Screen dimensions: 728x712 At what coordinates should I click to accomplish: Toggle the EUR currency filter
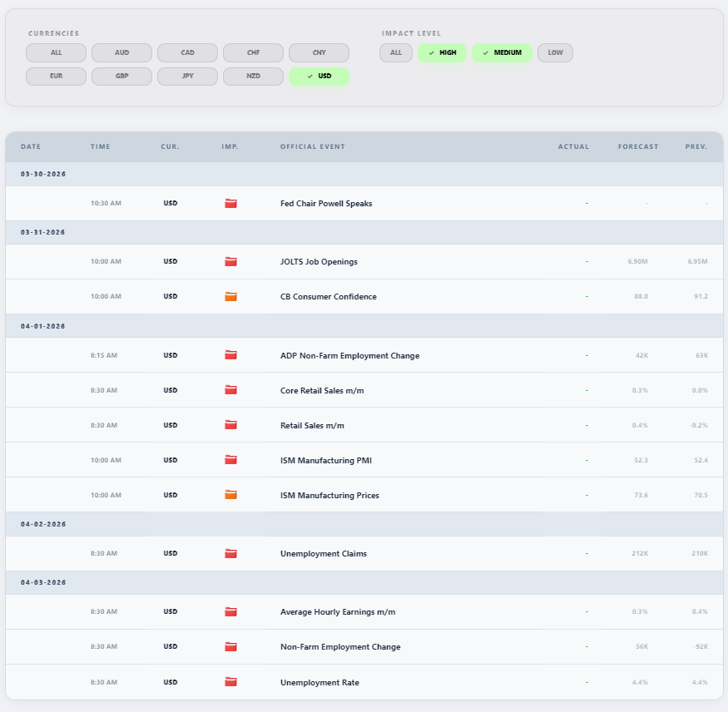57,77
